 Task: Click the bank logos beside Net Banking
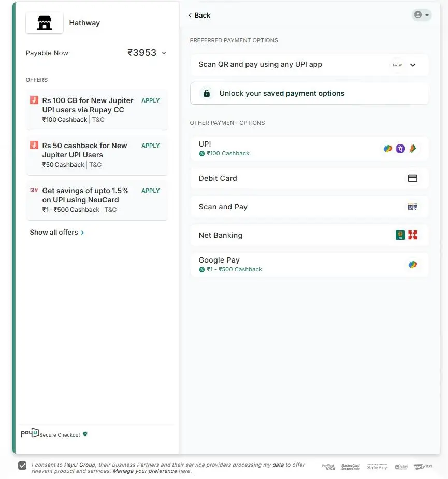pyautogui.click(x=407, y=235)
